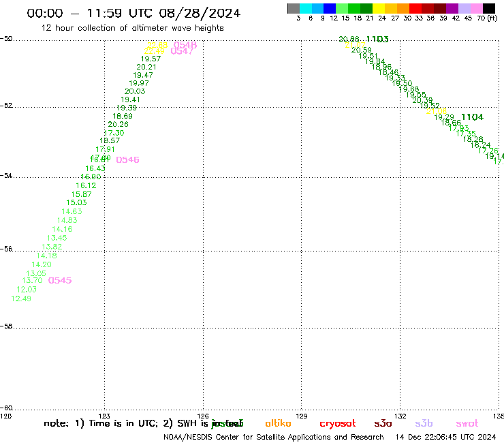Click wave height value 16.12
Image resolution: width=504 pixels, height=443 pixels.
click(86, 185)
